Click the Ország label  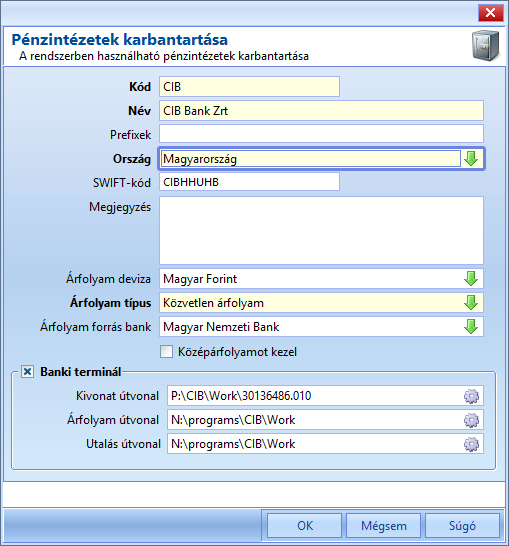[x=132, y=159]
